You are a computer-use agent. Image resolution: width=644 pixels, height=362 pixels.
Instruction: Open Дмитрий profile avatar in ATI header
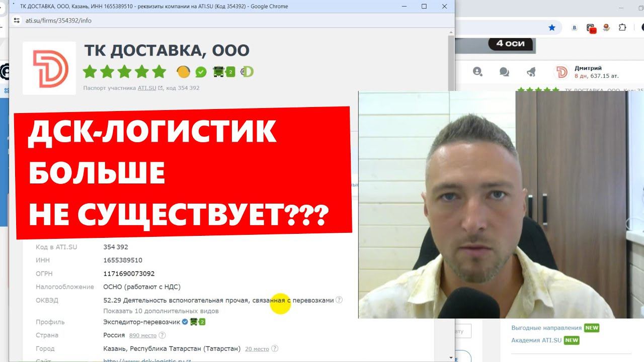click(561, 72)
